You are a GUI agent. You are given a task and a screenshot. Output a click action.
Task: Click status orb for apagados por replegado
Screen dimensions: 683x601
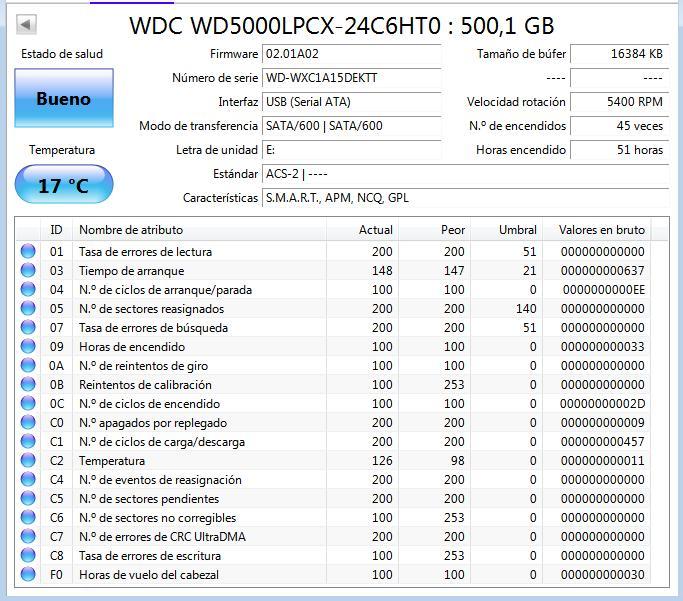[28, 422]
